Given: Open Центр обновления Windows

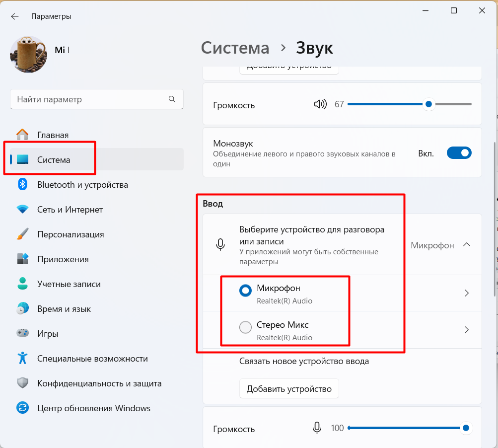Looking at the screenshot, I should point(93,408).
